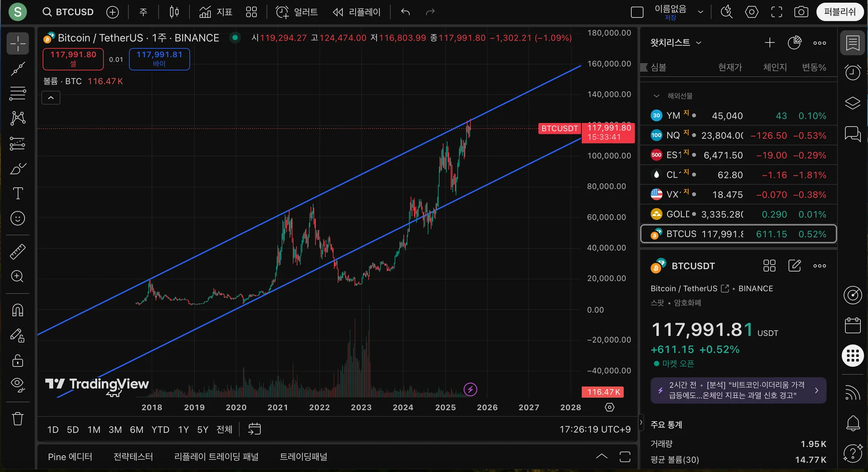Delete drawings with the trash icon
The image size is (868, 472).
pos(18,419)
